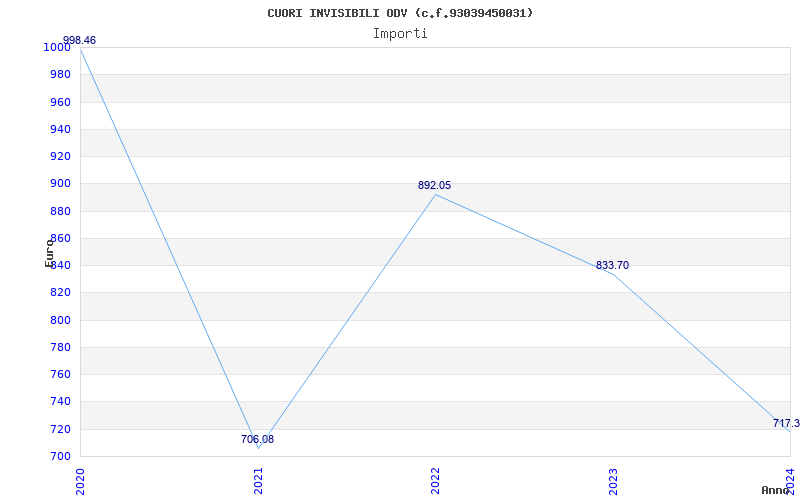This screenshot has width=800, height=500.
Task: Click the 960 y-axis tick label
Action: pyautogui.click(x=59, y=103)
